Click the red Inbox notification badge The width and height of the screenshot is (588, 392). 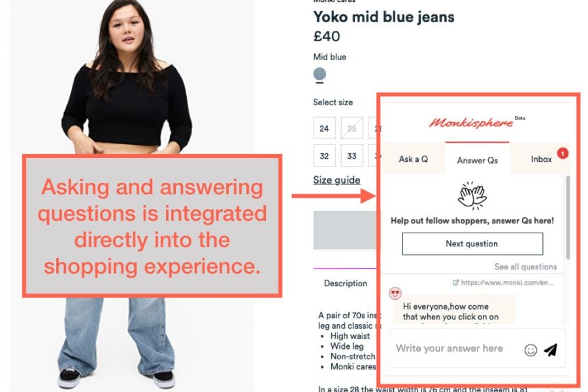point(563,153)
